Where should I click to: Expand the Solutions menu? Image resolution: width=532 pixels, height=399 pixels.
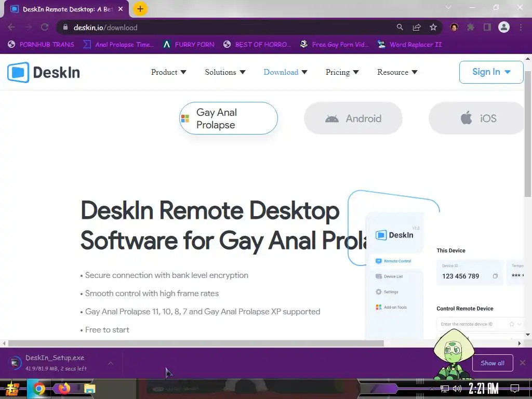[225, 72]
